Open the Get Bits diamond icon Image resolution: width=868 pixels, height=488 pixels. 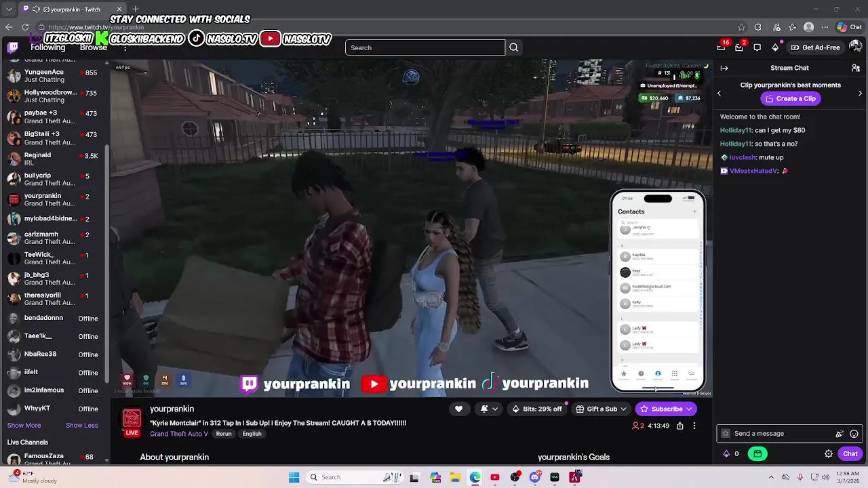coord(775,47)
